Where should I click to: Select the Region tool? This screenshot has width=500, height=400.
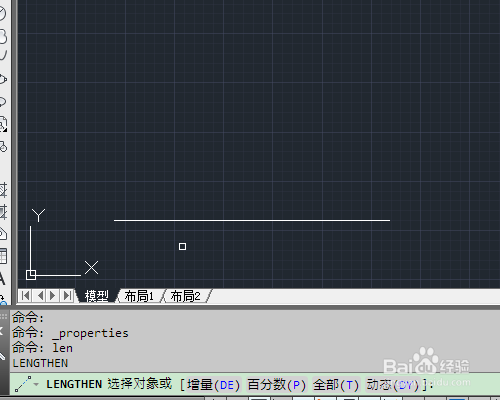[3, 234]
